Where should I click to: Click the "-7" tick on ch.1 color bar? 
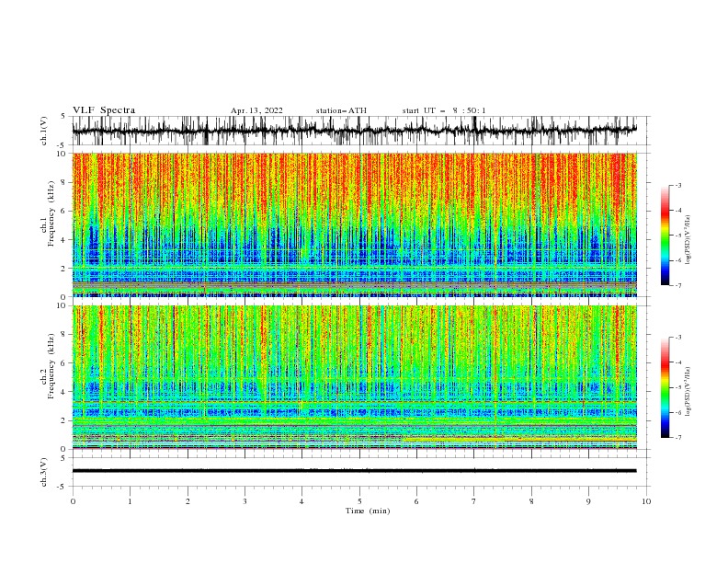coord(677,285)
